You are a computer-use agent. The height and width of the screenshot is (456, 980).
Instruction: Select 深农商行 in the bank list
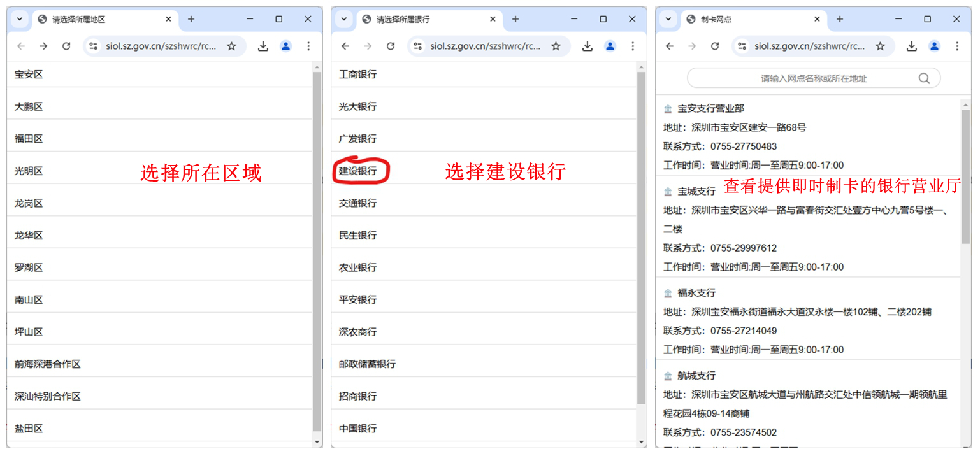(484, 331)
